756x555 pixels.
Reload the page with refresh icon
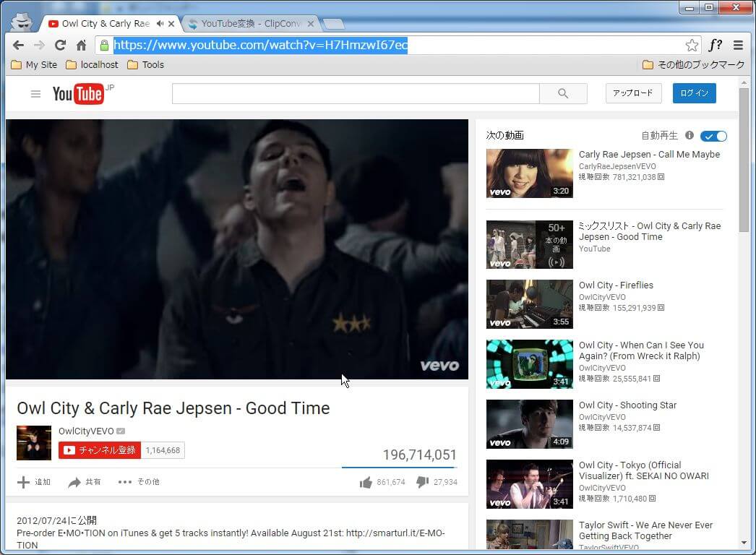pyautogui.click(x=60, y=46)
